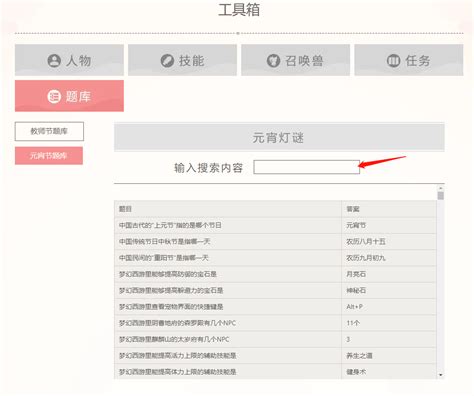Select the question about 体力上限 skill

pos(178,372)
